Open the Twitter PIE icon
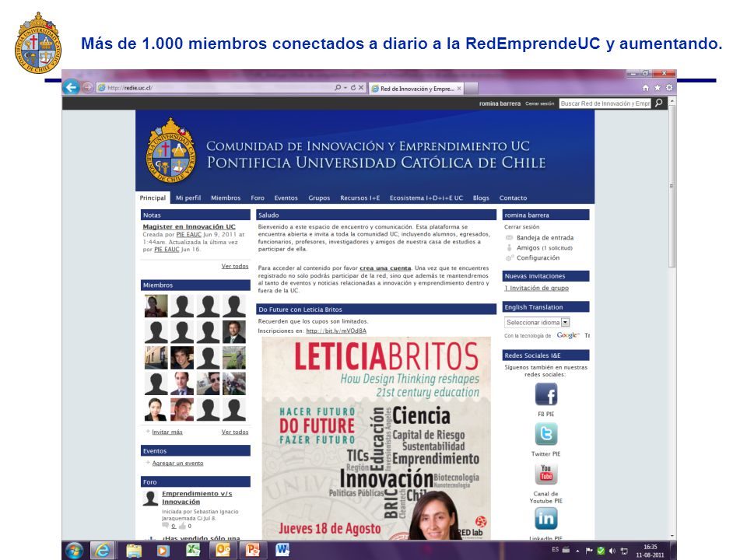747x560 pixels. tap(546, 434)
